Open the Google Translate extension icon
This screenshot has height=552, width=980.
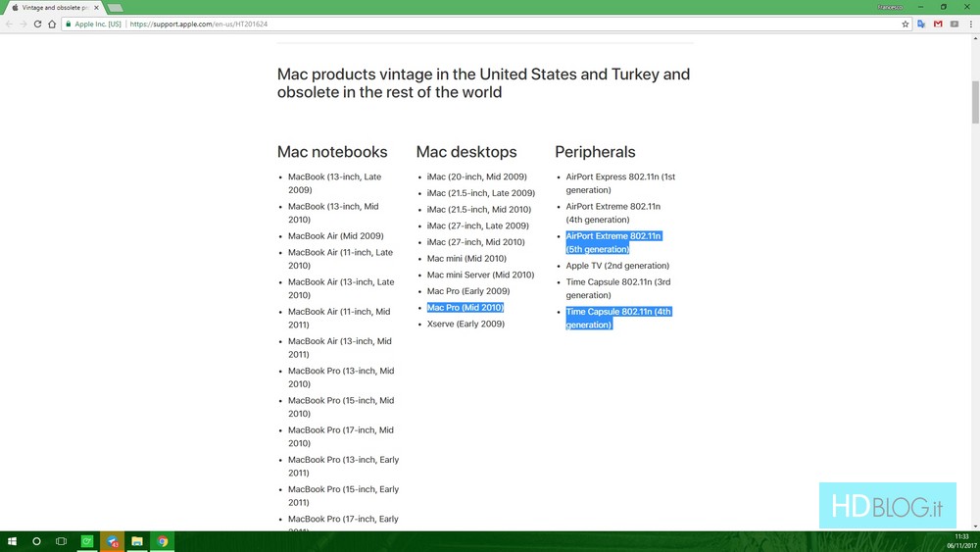click(x=921, y=24)
